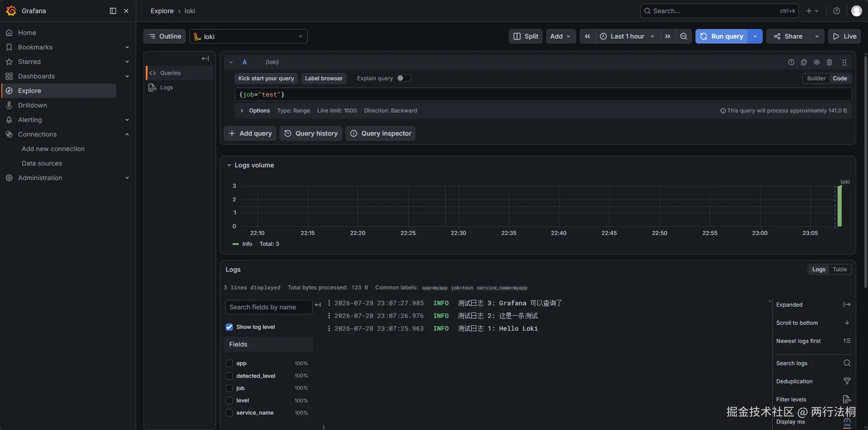Open the Add dropdown

pyautogui.click(x=561, y=36)
